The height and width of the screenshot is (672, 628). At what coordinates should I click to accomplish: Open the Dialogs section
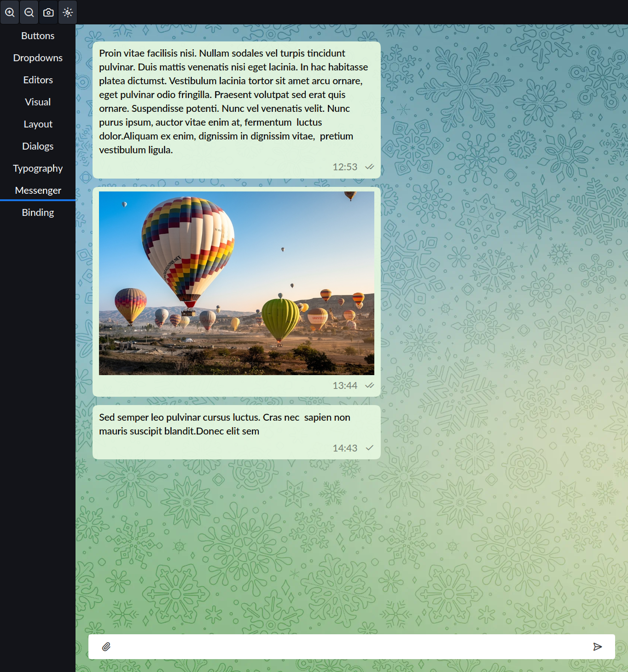[x=38, y=146]
